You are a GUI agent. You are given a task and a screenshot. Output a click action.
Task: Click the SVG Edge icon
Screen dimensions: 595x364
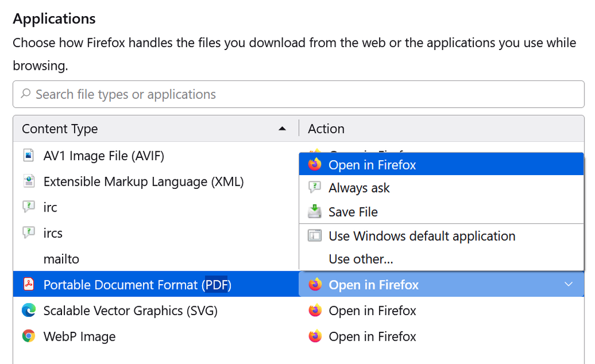pyautogui.click(x=28, y=310)
